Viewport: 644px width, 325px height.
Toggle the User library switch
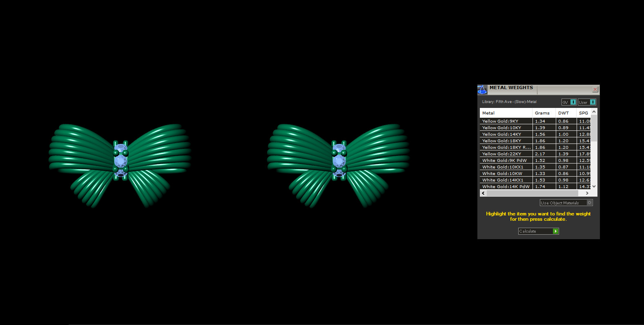(587, 102)
